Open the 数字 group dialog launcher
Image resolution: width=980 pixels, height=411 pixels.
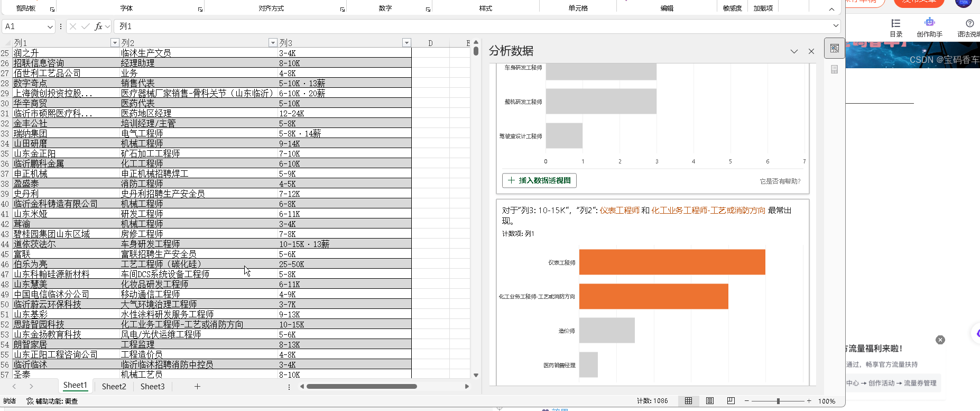[428, 10]
